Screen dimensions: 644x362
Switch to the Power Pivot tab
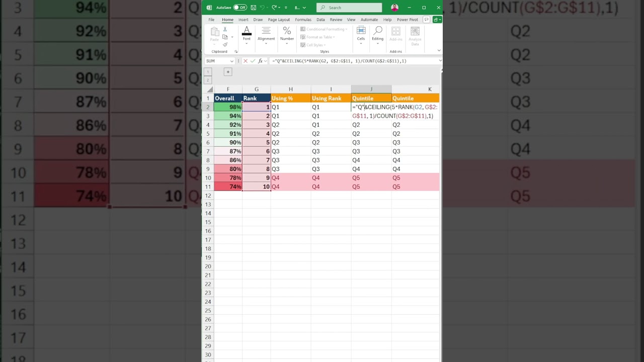(408, 20)
